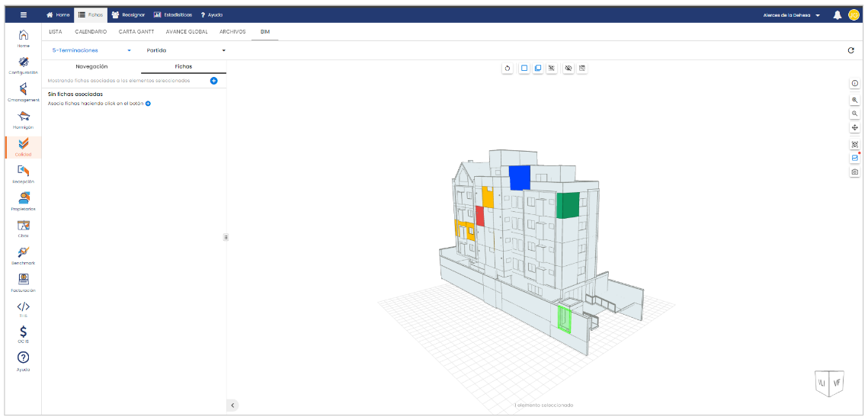Click the notification bell icon
868x420 pixels.
(x=837, y=14)
